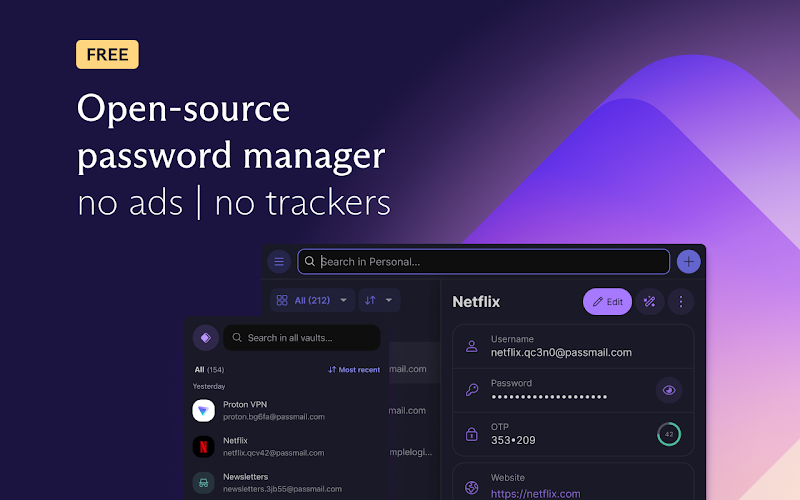800x500 pixels.
Task: Click the Netflix N logo icon
Action: pyautogui.click(x=204, y=447)
